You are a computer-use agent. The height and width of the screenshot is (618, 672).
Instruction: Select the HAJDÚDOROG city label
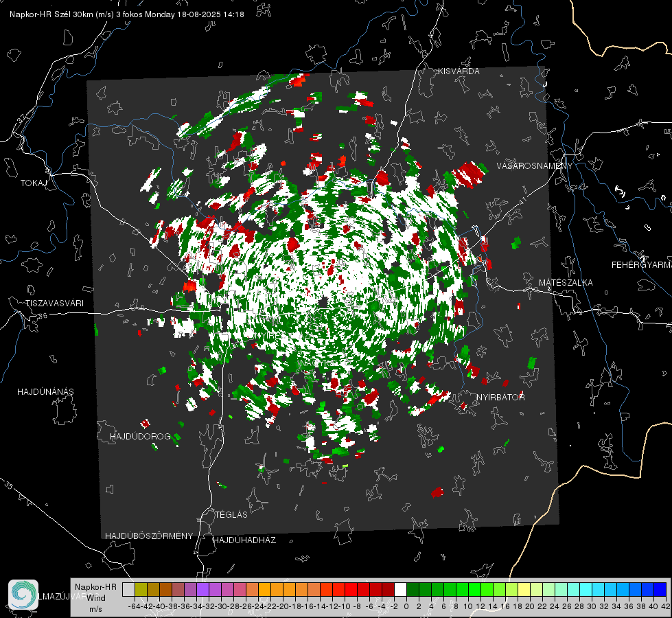140,436
